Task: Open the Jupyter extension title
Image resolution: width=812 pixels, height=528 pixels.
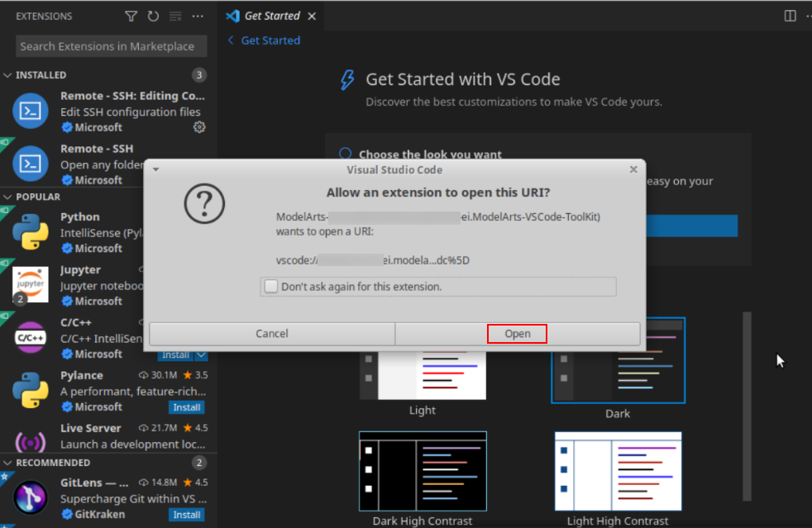Action: click(80, 269)
